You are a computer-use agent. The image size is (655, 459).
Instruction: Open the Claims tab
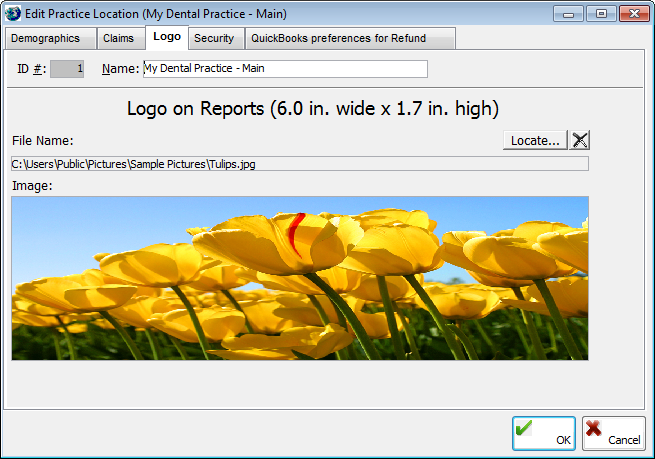(120, 39)
